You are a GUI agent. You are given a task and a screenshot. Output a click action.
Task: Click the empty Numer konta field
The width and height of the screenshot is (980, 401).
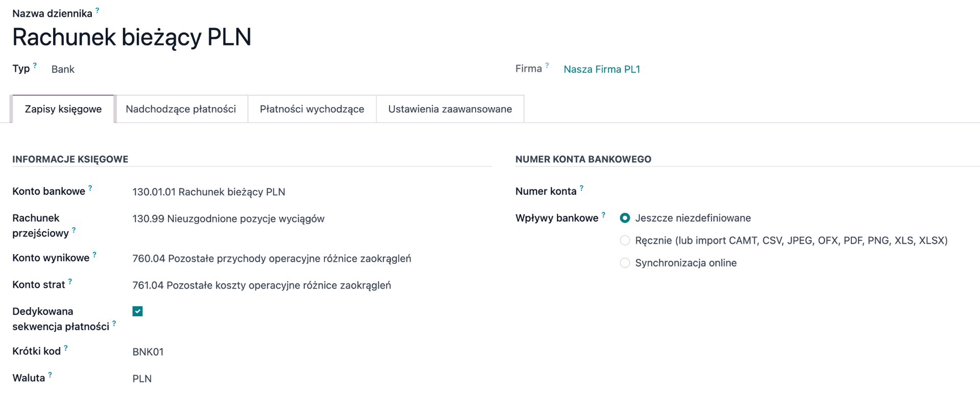(x=766, y=192)
